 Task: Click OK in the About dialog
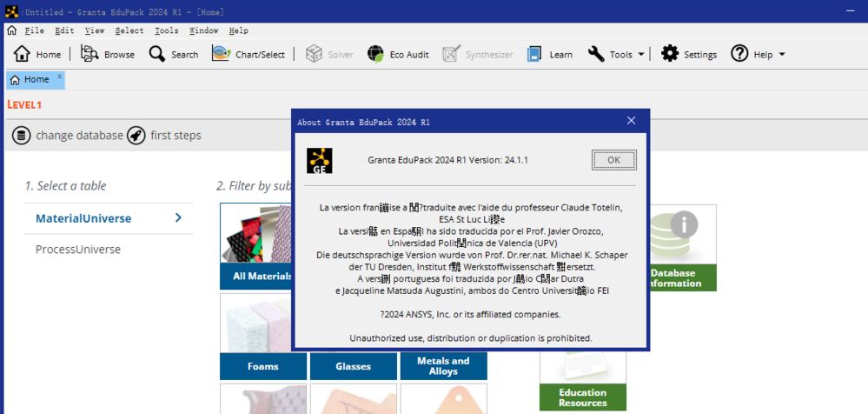point(614,160)
